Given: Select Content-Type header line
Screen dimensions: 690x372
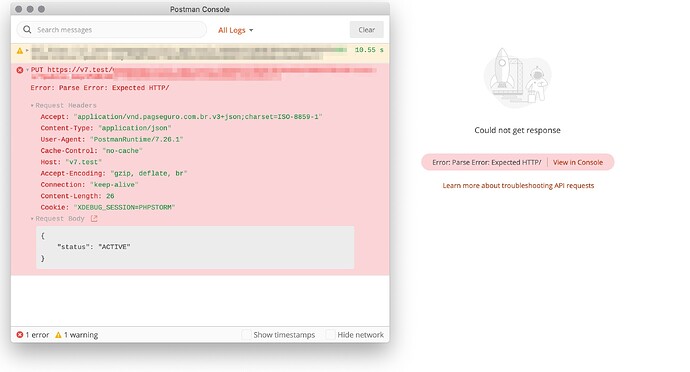Looking at the screenshot, I should click(x=106, y=128).
